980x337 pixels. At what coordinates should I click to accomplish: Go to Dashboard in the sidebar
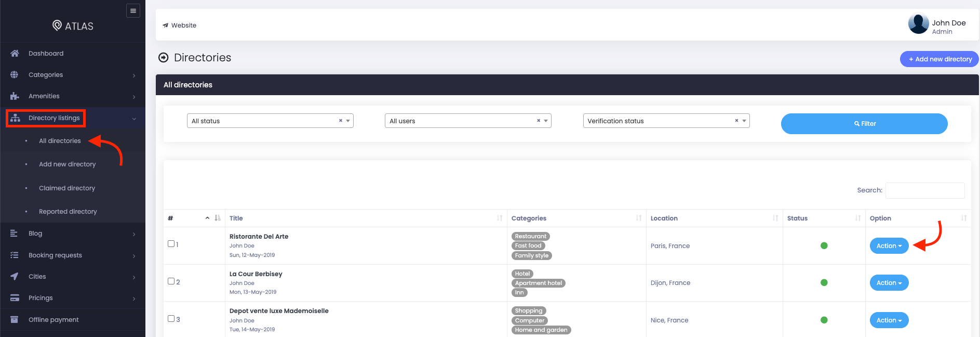click(46, 54)
